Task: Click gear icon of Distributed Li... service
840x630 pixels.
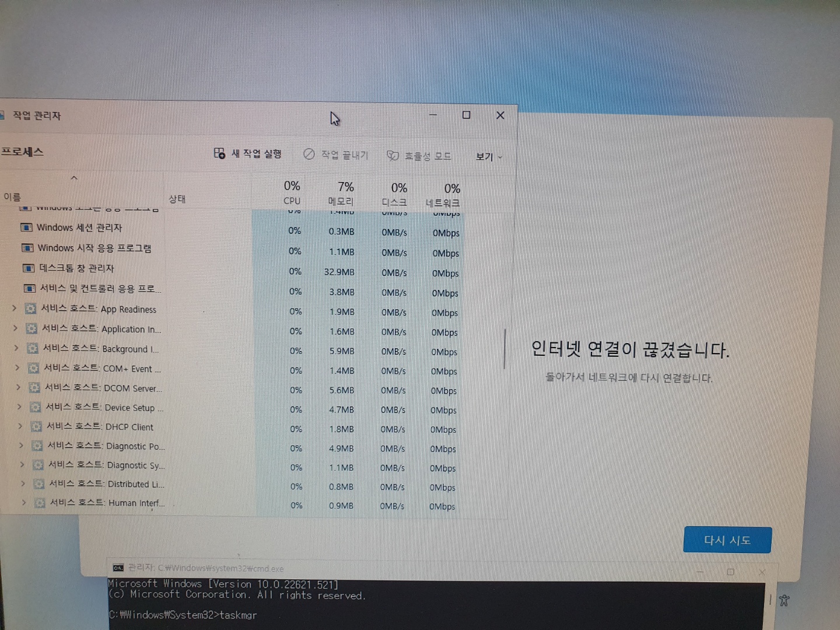Action: point(39,484)
